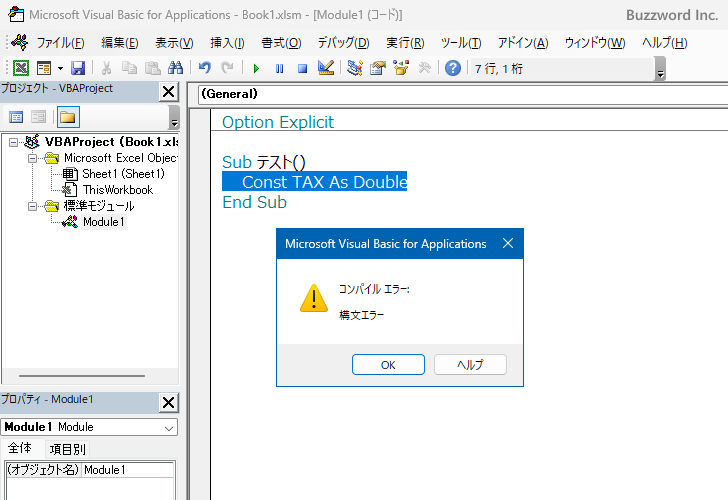728x500 pixels.
Task: Click the project tree horizontal scrollbar
Action: click(82, 376)
